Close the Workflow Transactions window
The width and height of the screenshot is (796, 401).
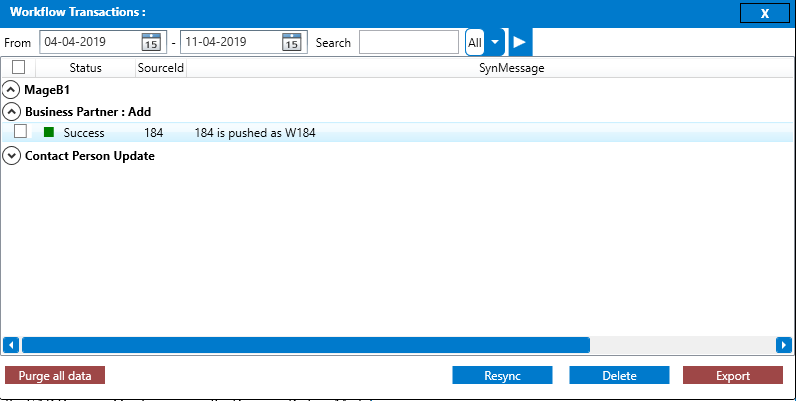(764, 12)
